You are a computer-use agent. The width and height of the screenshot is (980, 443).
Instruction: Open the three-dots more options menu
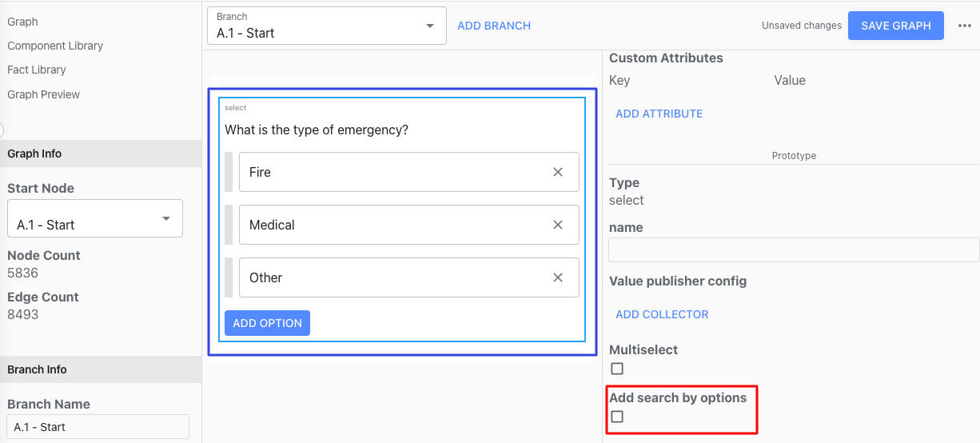pyautogui.click(x=964, y=26)
